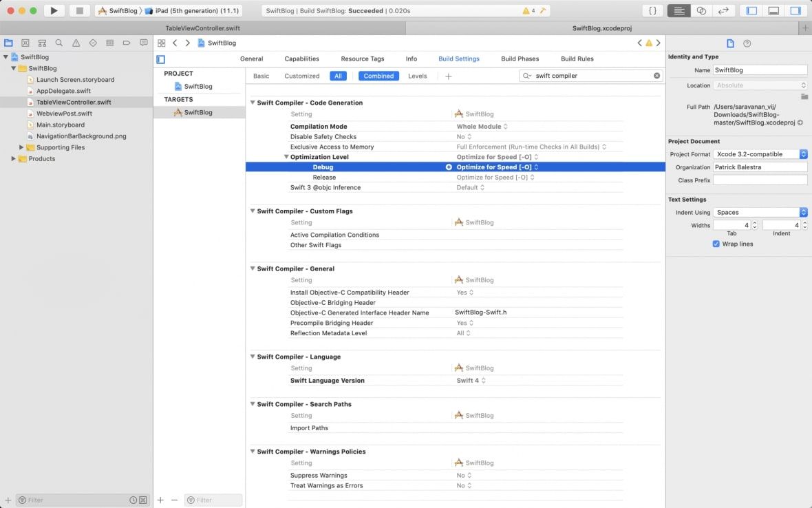This screenshot has height=508, width=812.
Task: Add a build setting with plus button
Action: (449, 76)
